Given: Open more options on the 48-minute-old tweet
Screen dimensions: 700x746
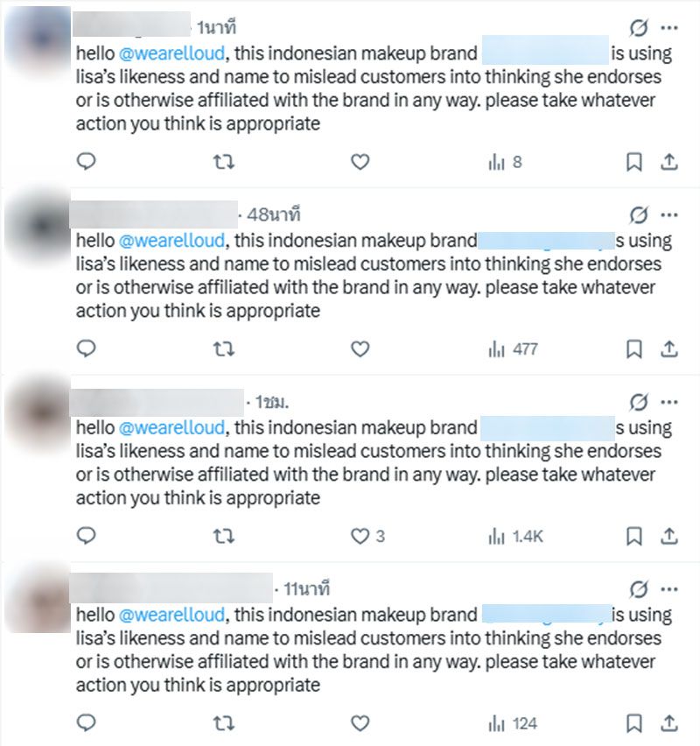Looking at the screenshot, I should 669,215.
